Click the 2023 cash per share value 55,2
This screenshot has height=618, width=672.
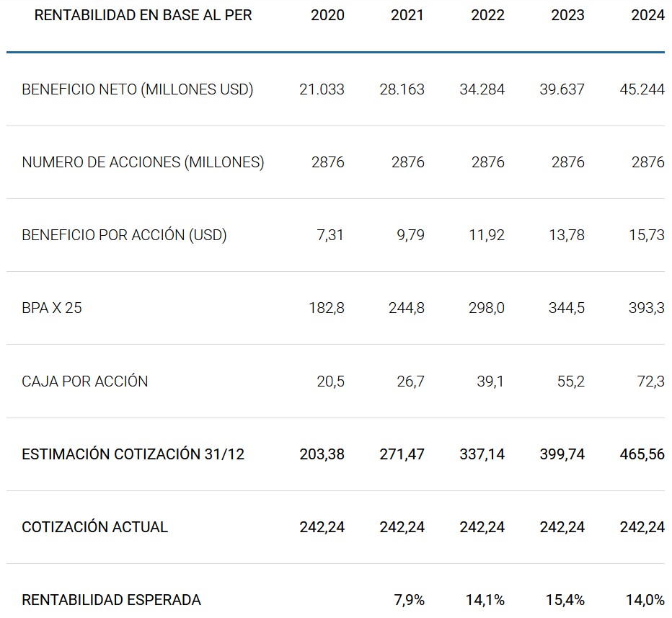570,381
